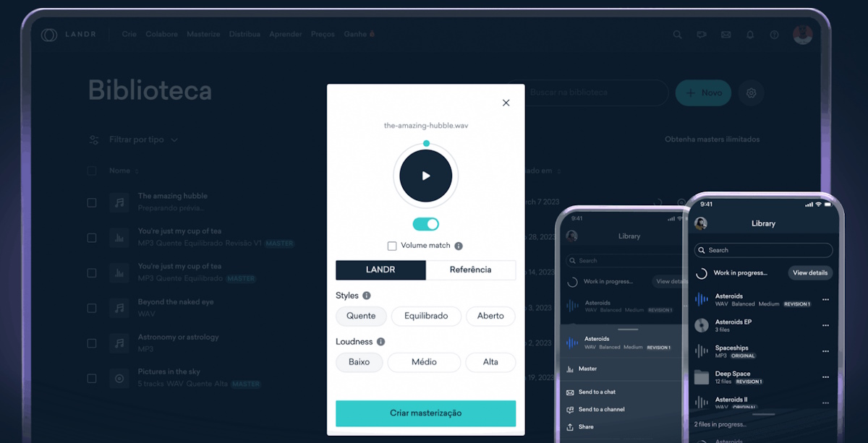This screenshot has width=868, height=443.
Task: Switch to the LANDR tab
Action: (380, 270)
